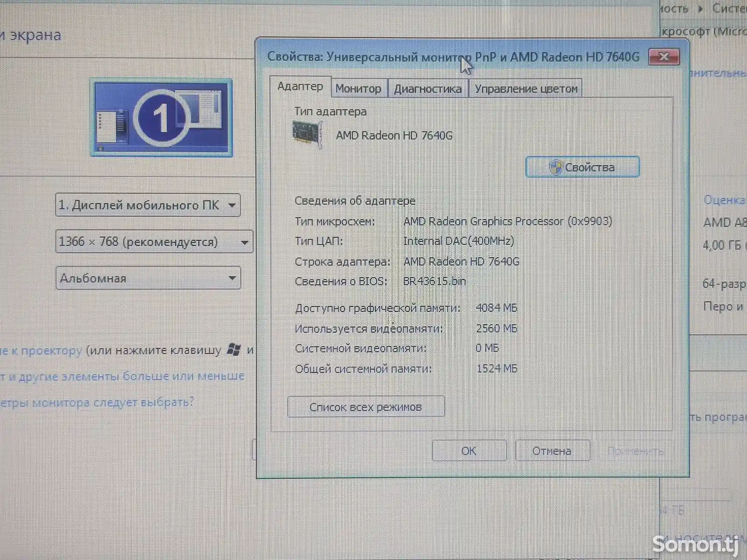Click the AMD Radeon adapter card icon
The height and width of the screenshot is (560, 747).
307,135
